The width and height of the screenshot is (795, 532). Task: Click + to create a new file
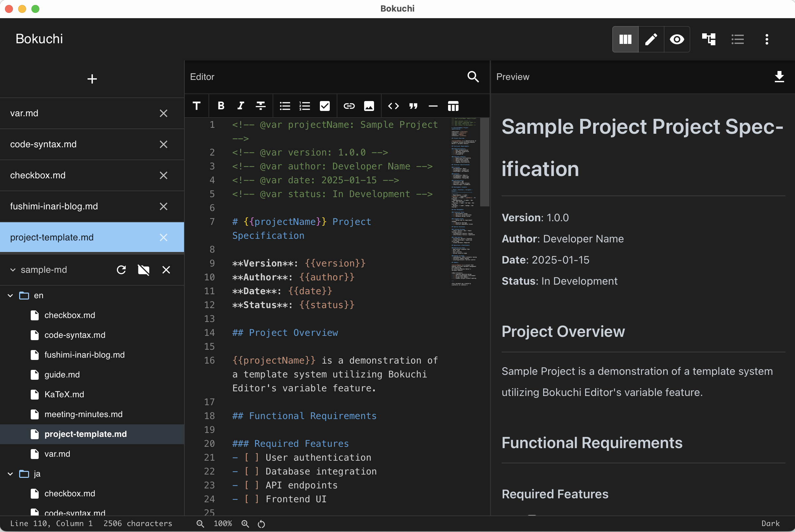[x=92, y=79]
